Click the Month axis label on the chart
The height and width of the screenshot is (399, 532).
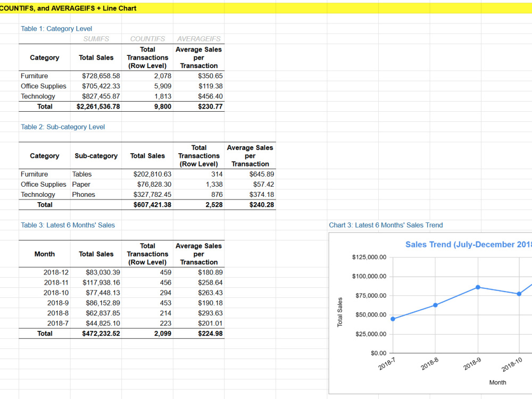[497, 382]
